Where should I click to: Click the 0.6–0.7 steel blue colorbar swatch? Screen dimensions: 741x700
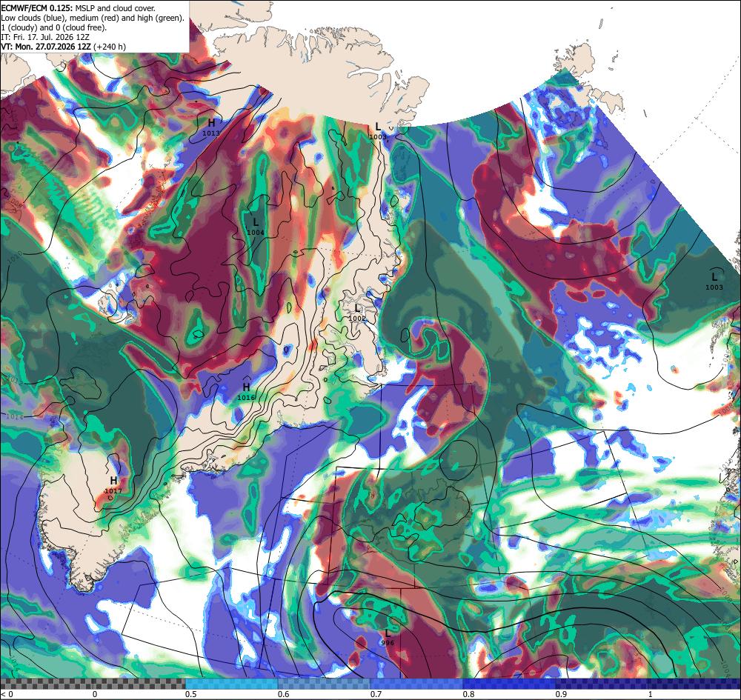coord(325,684)
